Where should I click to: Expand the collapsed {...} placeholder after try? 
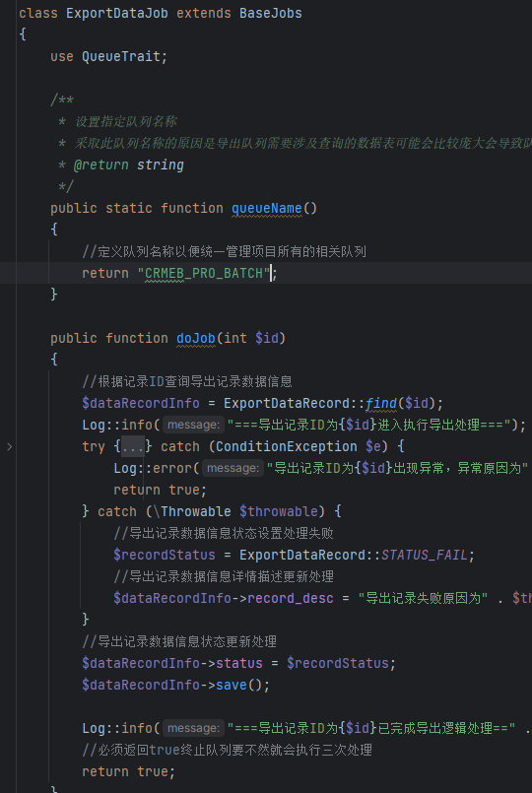coord(133,446)
